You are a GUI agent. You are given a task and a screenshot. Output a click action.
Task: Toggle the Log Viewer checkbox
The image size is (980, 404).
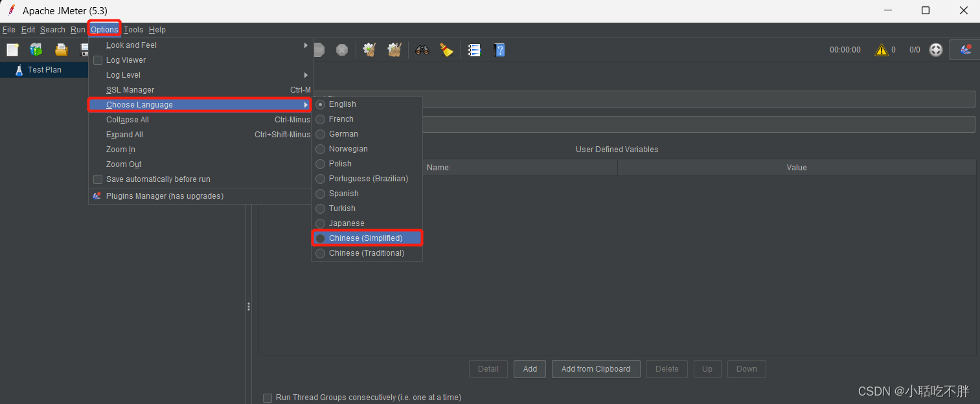coord(98,60)
